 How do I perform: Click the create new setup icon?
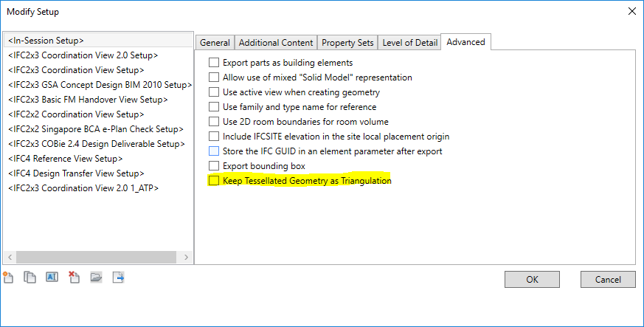pos(8,278)
